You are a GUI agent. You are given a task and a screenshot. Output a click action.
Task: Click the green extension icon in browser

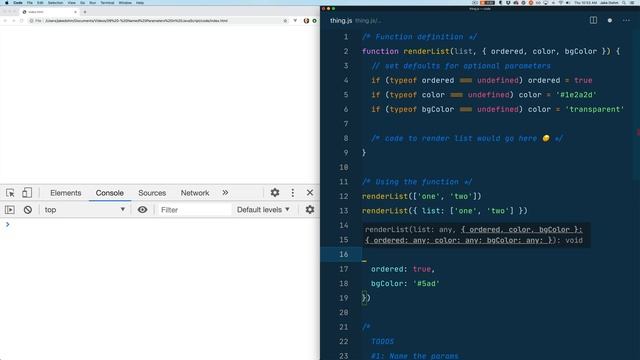314,20
